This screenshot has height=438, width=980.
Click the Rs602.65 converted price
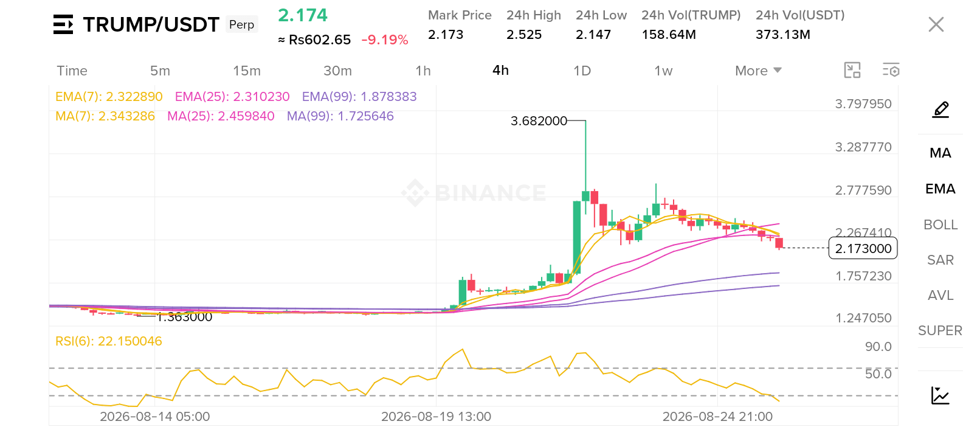[x=320, y=40]
